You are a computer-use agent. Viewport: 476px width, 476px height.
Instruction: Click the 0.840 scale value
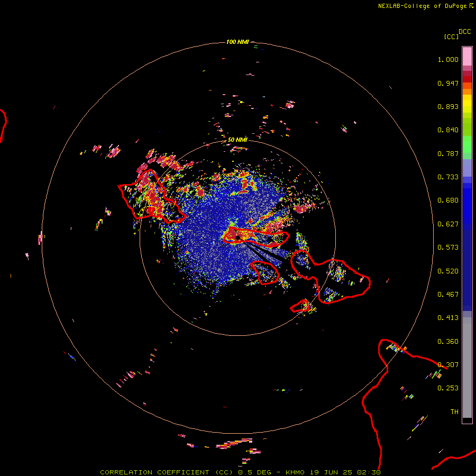[448, 130]
